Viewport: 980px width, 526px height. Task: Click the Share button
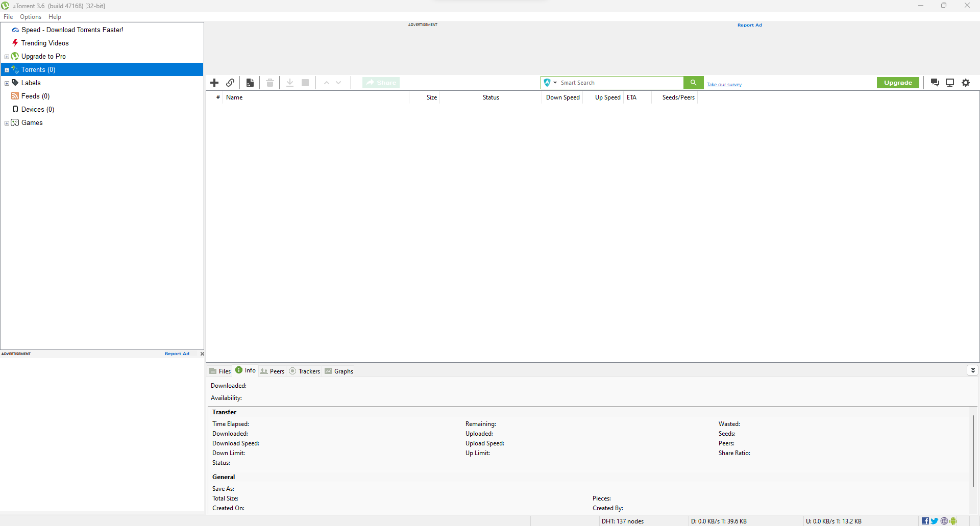tap(381, 83)
